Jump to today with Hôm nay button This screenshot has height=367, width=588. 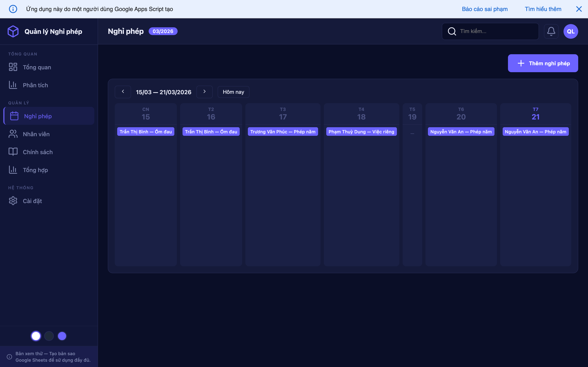233,92
